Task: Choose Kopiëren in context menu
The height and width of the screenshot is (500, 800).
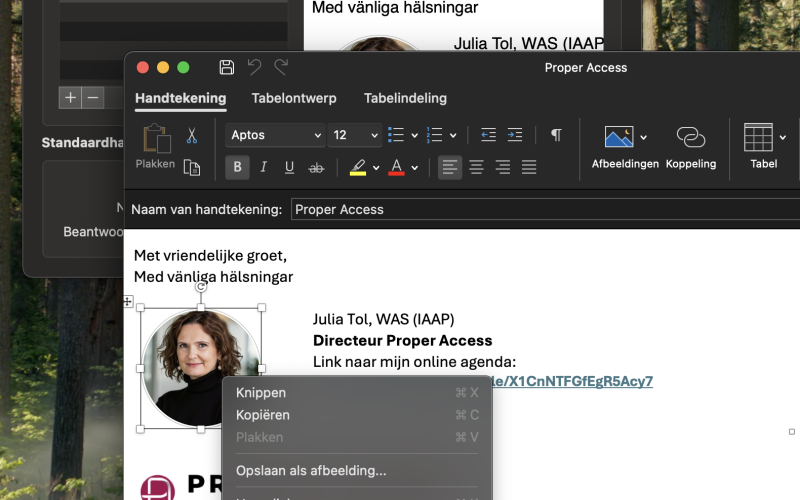Action: pyautogui.click(x=357, y=415)
